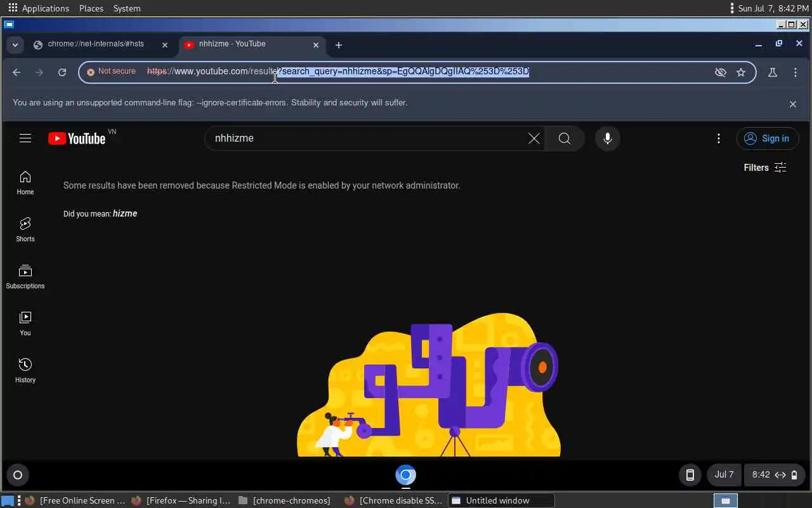Go to YouTube logo home link
This screenshot has height=508, width=812.
[x=77, y=138]
